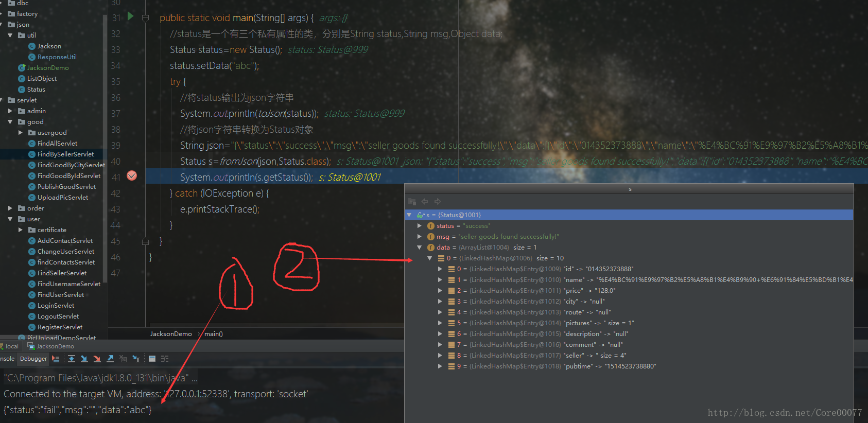Viewport: 868px width, 423px height.
Task: Click the red Force Step Into icon
Action: coord(97,359)
